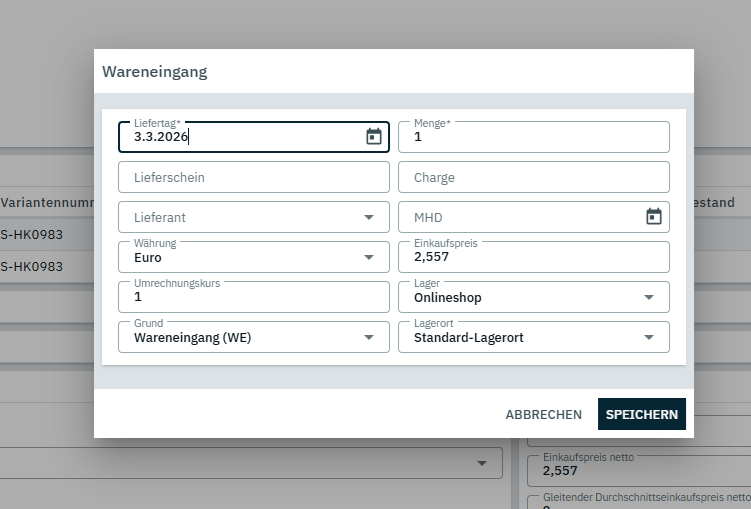Select the Lieferschein text field
Image resolution: width=751 pixels, height=509 pixels.
pos(253,177)
